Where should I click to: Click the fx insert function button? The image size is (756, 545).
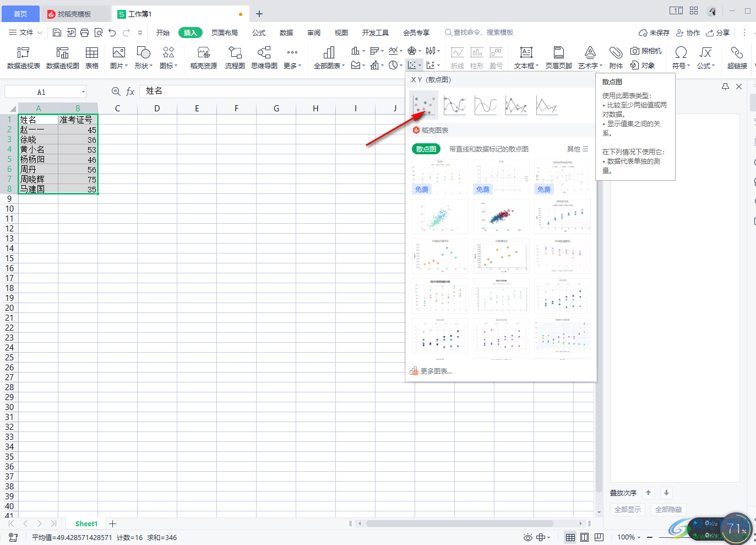coord(130,91)
